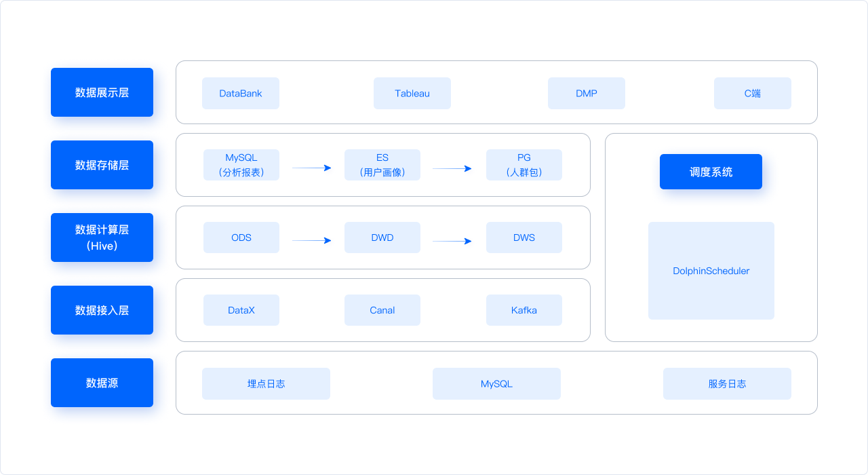
Task: Click the 数据展示层 layer label
Action: tap(102, 92)
